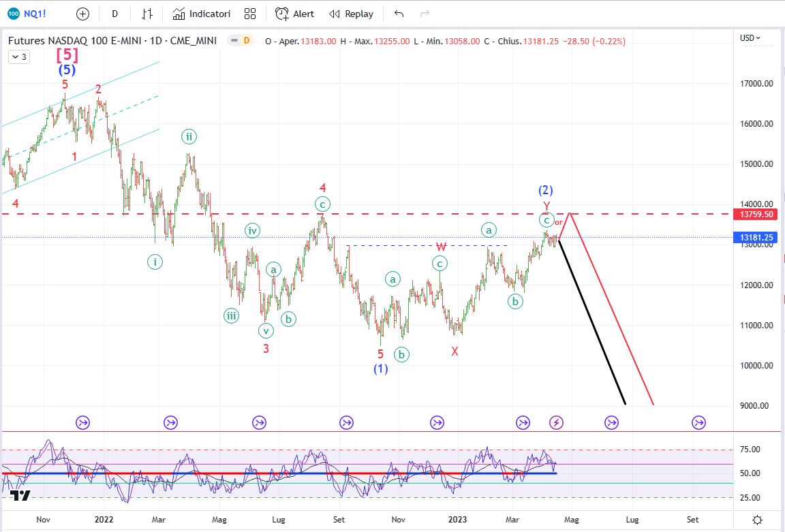Select the blue (2) wave label
This screenshot has width=785, height=532.
[x=546, y=190]
